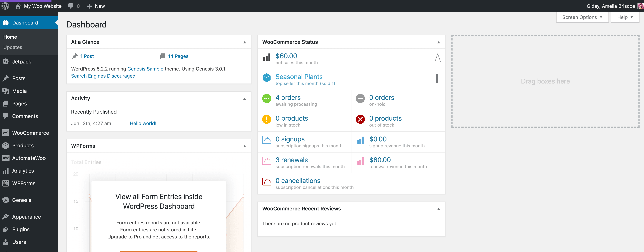The height and width of the screenshot is (252, 644).
Task: Click the AutomateWoo sidebar icon
Action: (x=6, y=158)
